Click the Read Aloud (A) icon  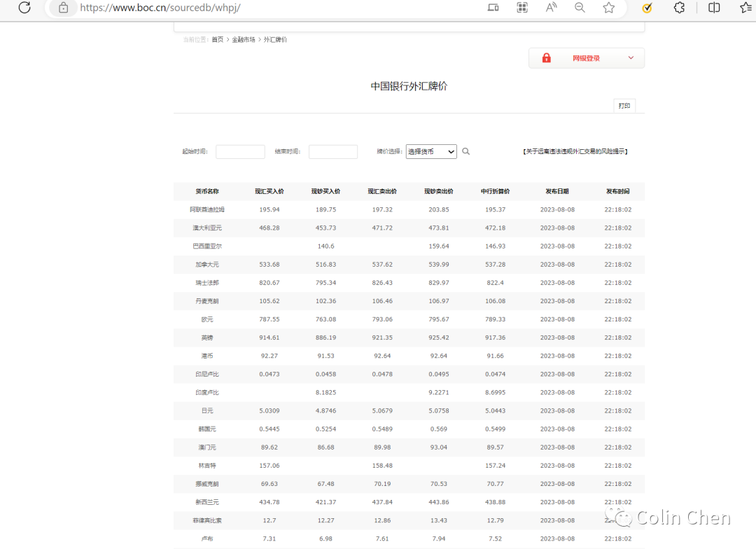click(550, 8)
